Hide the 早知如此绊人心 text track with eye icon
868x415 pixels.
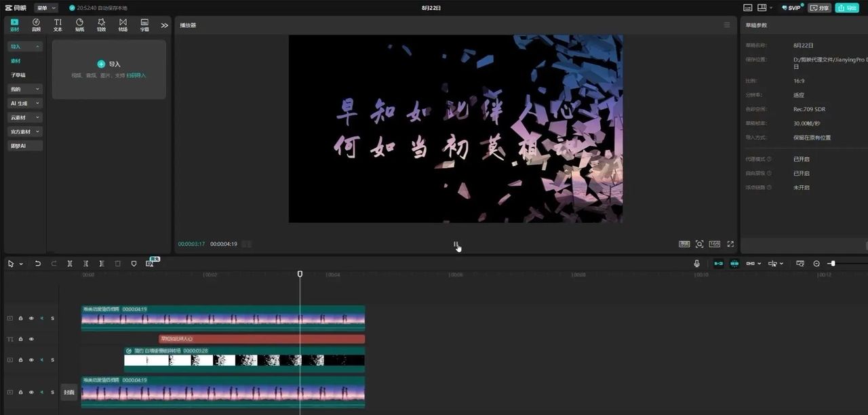click(x=31, y=339)
